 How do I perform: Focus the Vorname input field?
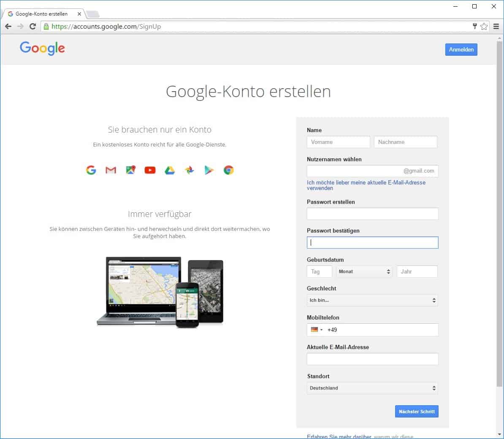338,142
